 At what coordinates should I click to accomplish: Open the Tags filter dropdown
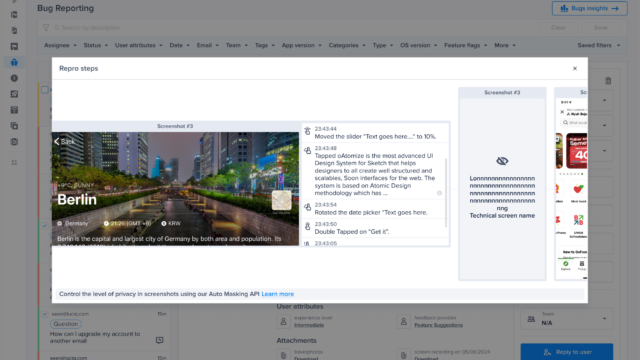[264, 45]
